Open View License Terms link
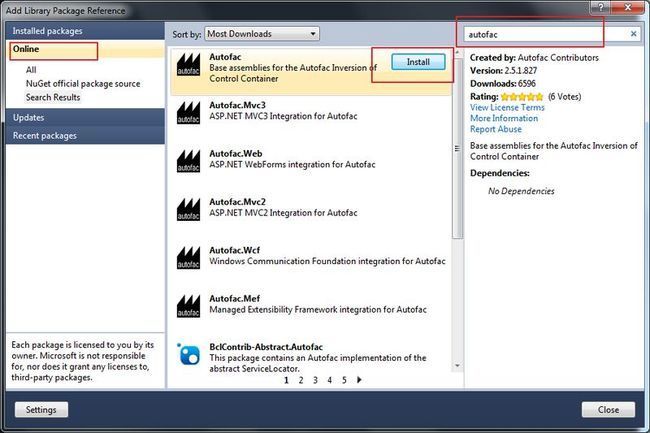 pos(507,107)
